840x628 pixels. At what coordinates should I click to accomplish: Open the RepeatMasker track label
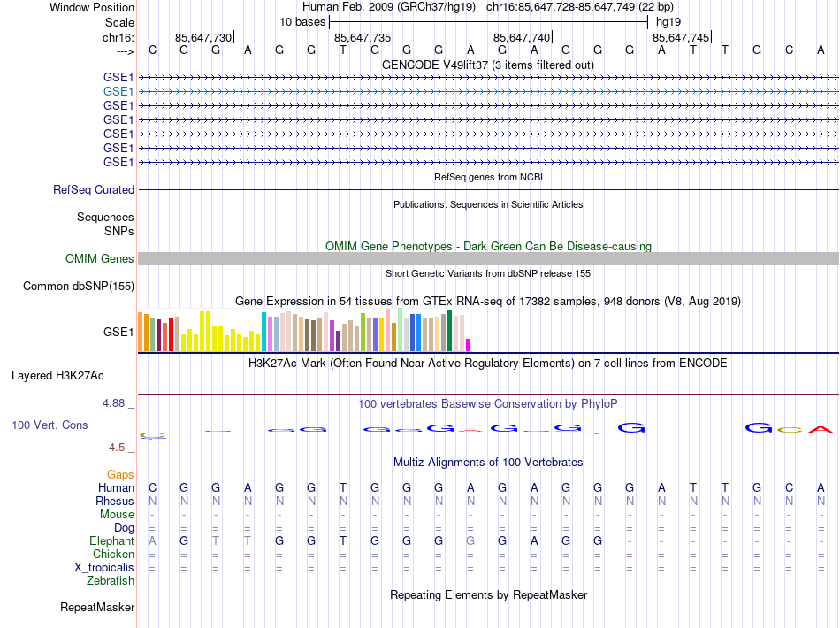click(x=97, y=608)
